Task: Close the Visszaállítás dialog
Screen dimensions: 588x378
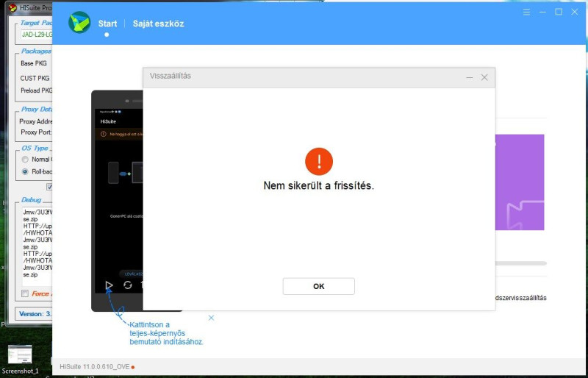Action: pyautogui.click(x=484, y=77)
